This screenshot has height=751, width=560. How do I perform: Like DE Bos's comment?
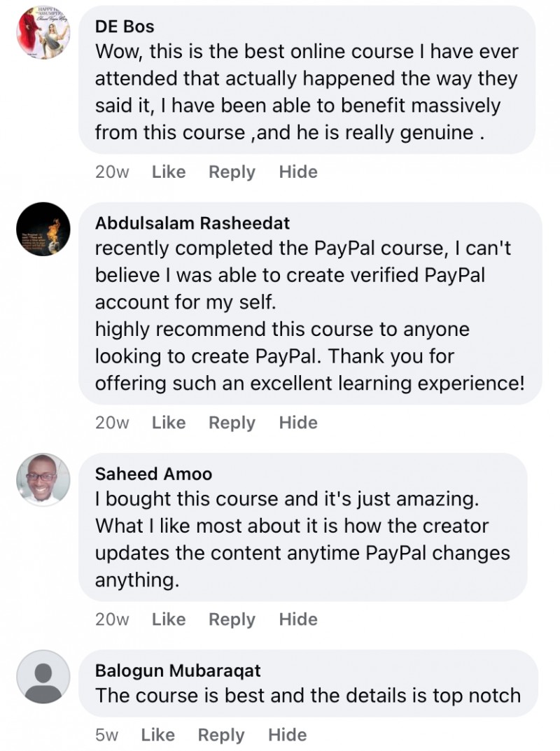[169, 171]
